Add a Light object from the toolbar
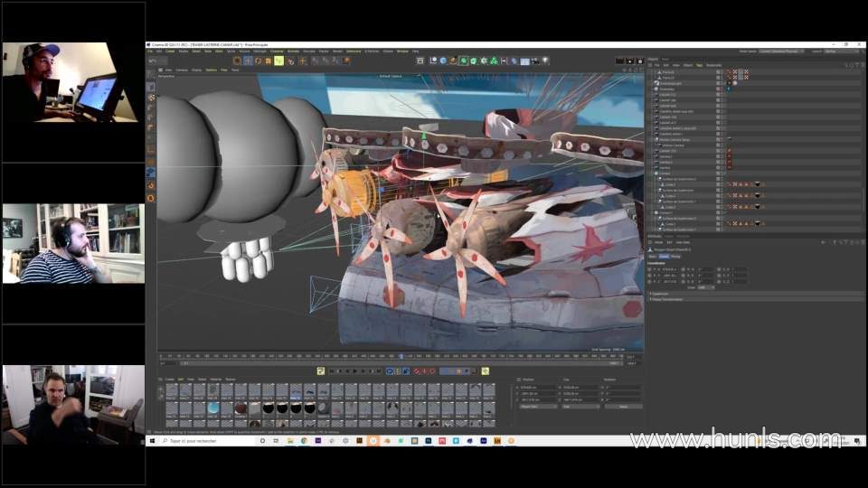Image resolution: width=868 pixels, height=488 pixels. click(x=544, y=61)
